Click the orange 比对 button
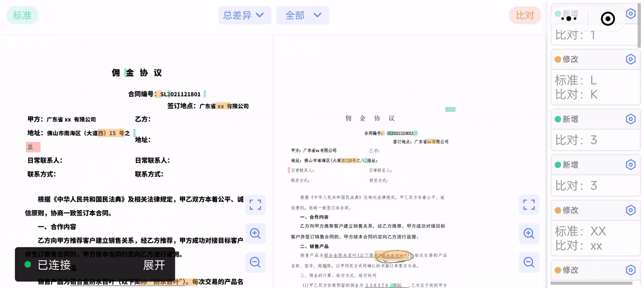 click(x=525, y=15)
